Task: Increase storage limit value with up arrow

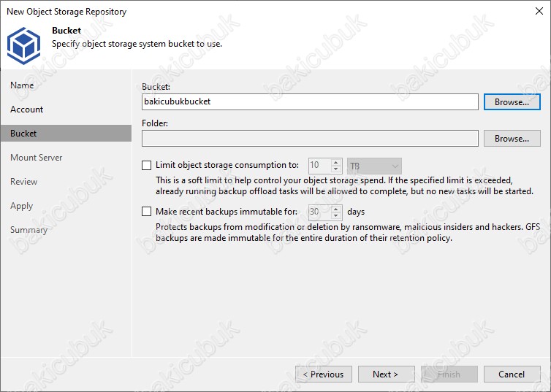Action: pyautogui.click(x=336, y=162)
